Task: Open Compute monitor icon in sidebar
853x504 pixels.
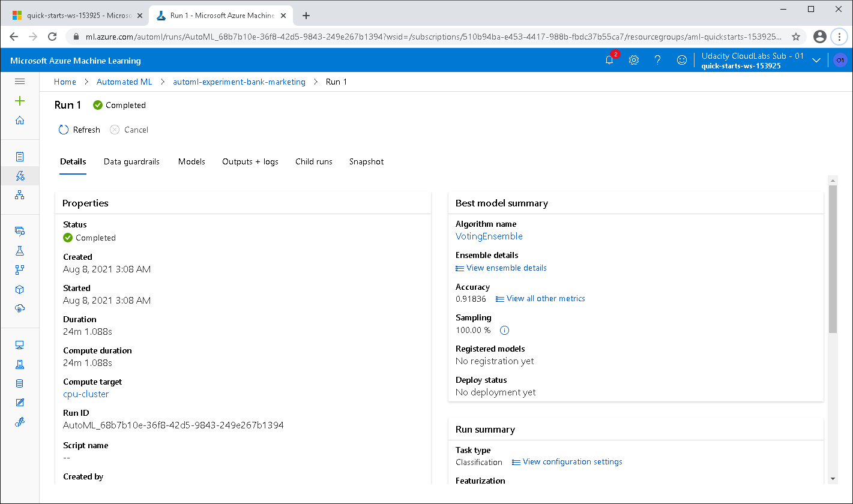Action: pos(20,345)
